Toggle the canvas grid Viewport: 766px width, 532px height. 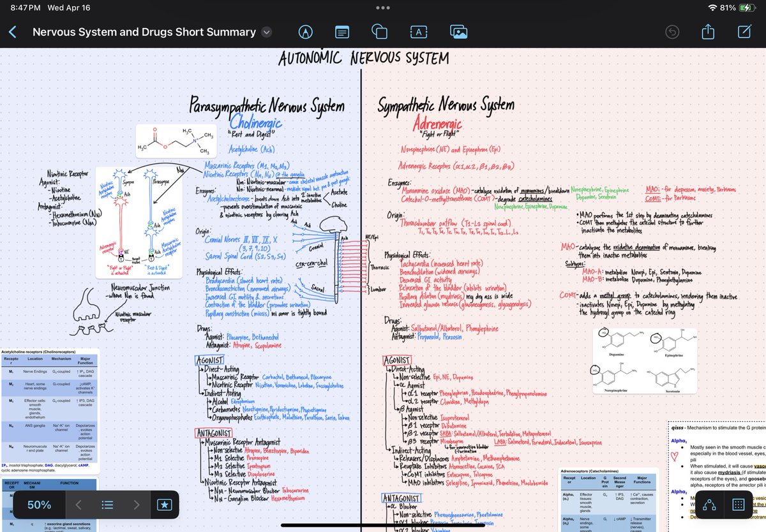(738, 505)
